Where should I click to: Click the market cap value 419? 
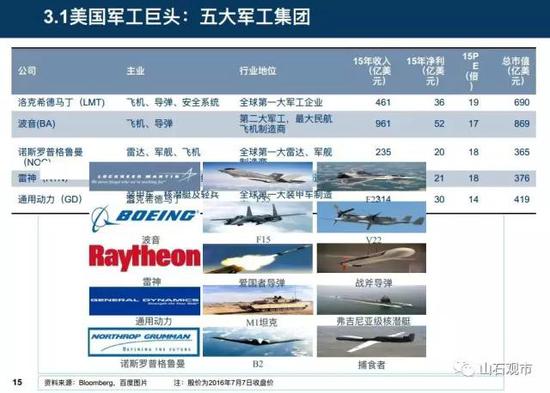[x=522, y=199]
